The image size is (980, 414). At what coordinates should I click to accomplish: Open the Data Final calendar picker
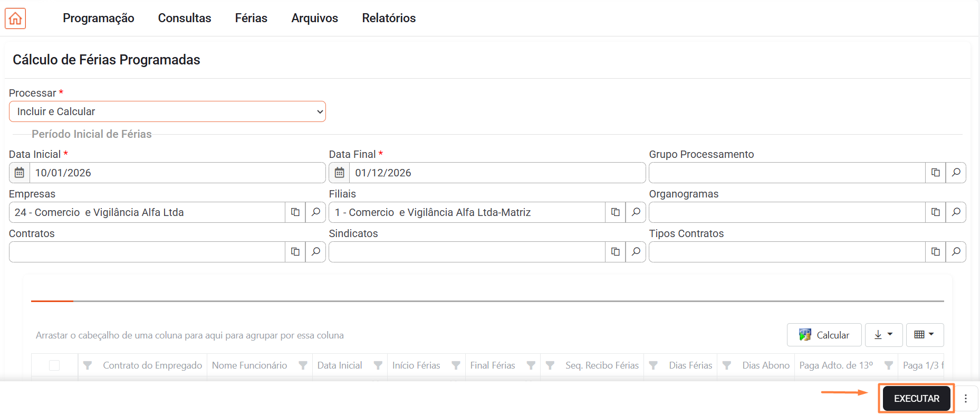coord(340,173)
